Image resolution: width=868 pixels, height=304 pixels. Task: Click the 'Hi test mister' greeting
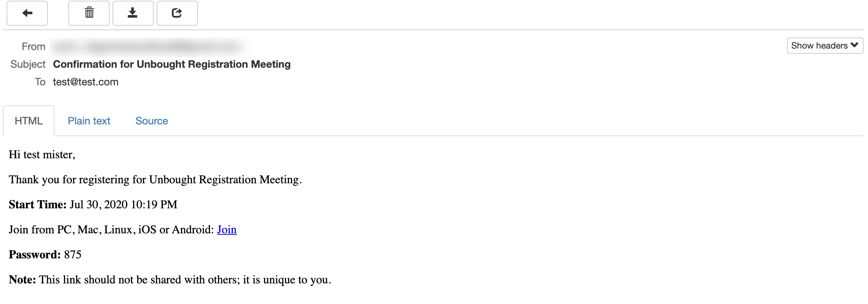tap(42, 155)
